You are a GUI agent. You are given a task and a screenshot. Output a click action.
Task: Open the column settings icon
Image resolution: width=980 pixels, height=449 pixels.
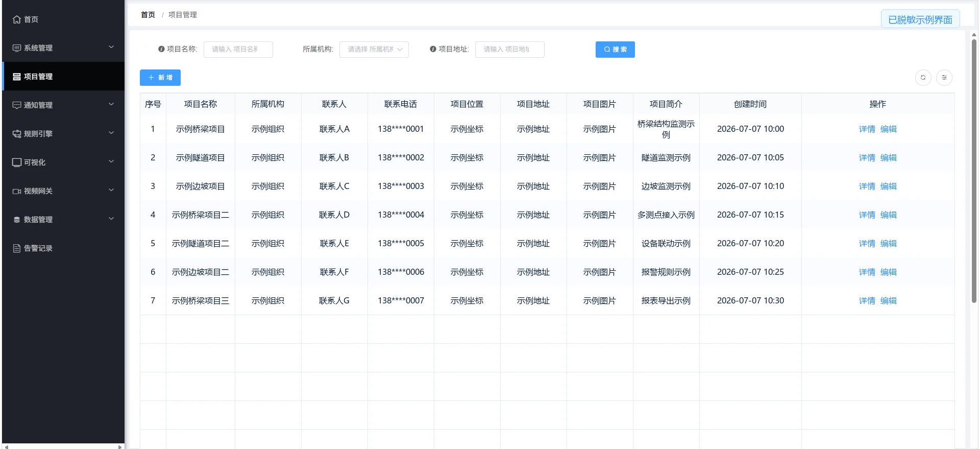(944, 78)
